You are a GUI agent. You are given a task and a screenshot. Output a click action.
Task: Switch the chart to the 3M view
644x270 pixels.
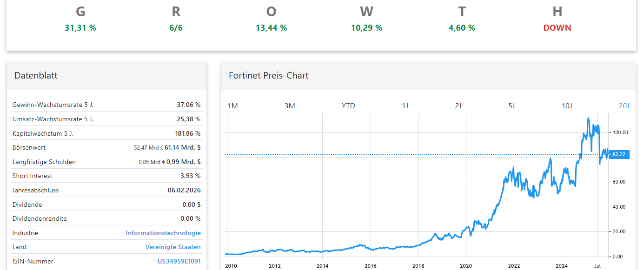290,106
